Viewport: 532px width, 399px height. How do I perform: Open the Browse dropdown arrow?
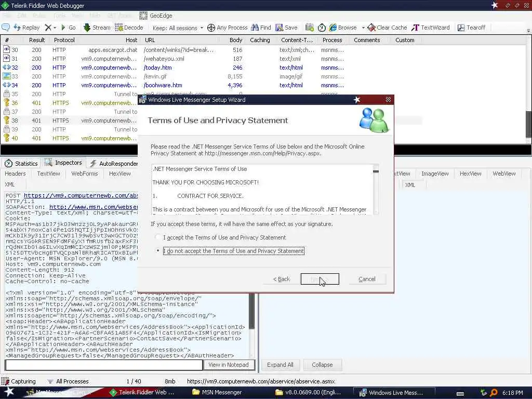tap(363, 28)
